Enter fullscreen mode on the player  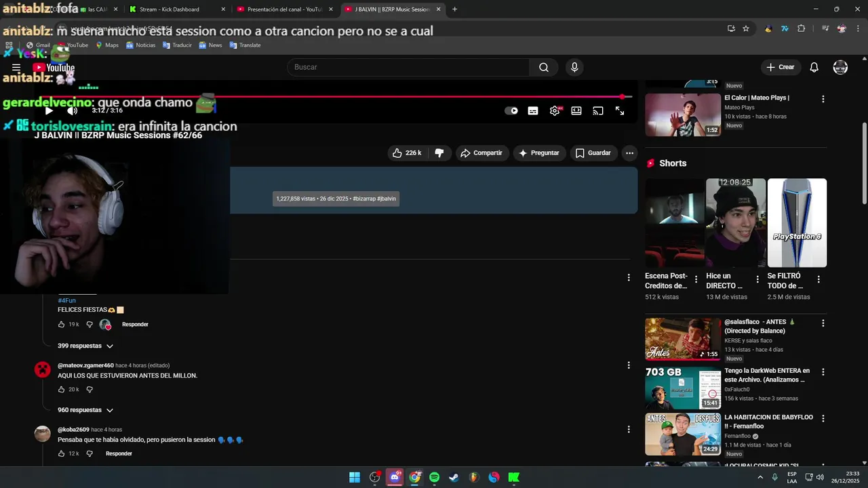point(620,110)
